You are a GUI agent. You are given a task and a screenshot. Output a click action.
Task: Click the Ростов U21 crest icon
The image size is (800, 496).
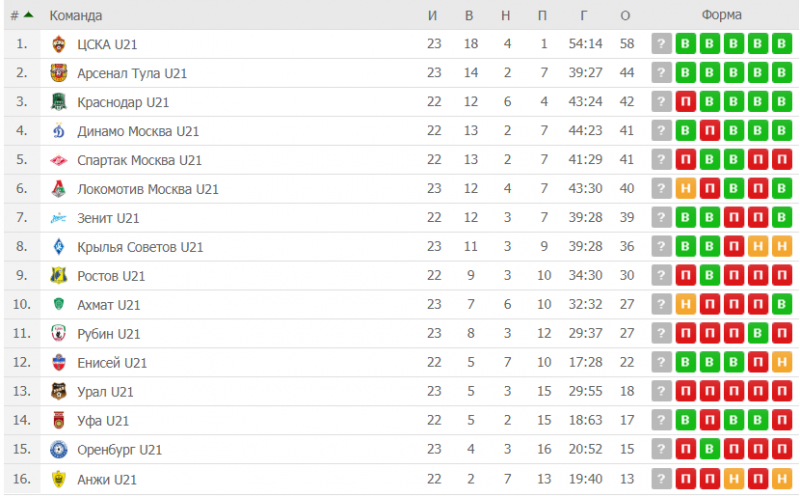[59, 276]
